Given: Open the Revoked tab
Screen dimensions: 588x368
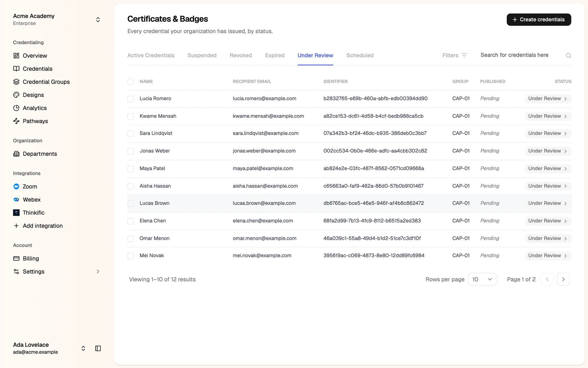Looking at the screenshot, I should (x=241, y=55).
